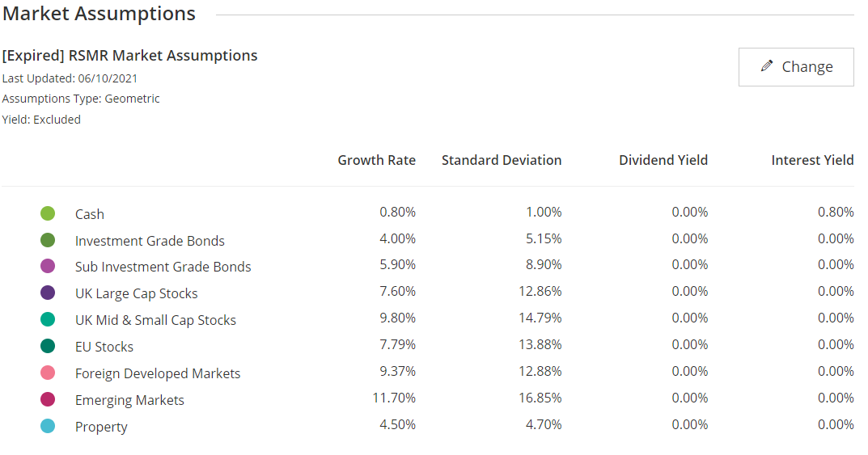Click the pencil icon in Change button
Viewport: 868px width, 455px height.
pyautogui.click(x=767, y=66)
